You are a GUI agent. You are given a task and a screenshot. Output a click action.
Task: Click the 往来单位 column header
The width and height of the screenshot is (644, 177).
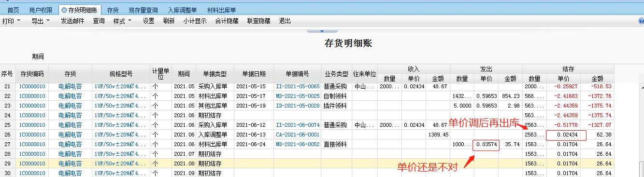coord(364,74)
